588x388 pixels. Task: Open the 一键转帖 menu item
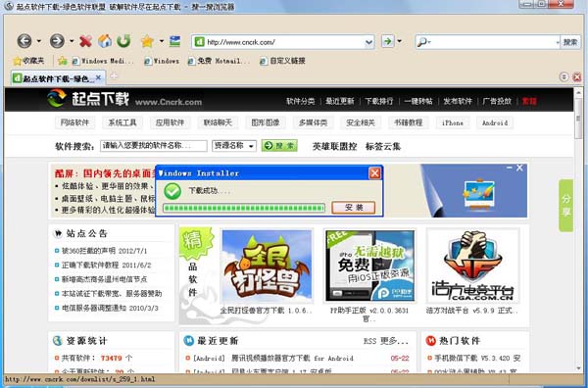[x=418, y=101]
